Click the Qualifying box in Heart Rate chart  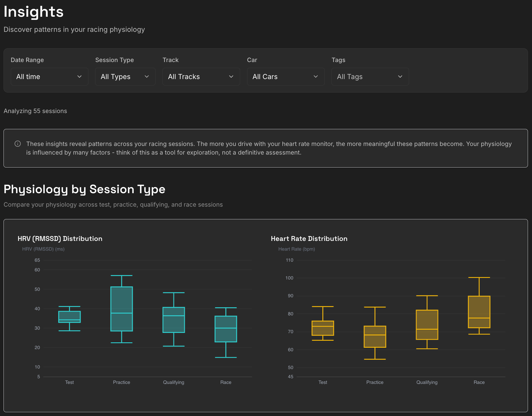point(427,325)
